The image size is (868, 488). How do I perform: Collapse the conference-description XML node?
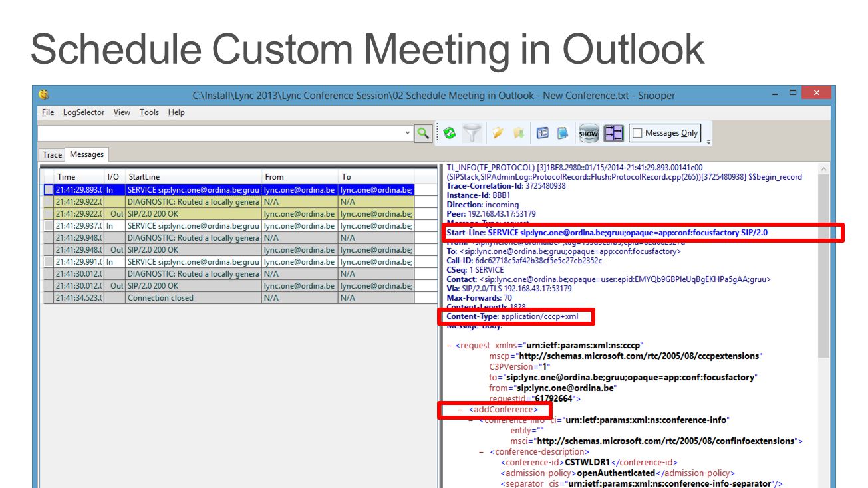click(482, 452)
